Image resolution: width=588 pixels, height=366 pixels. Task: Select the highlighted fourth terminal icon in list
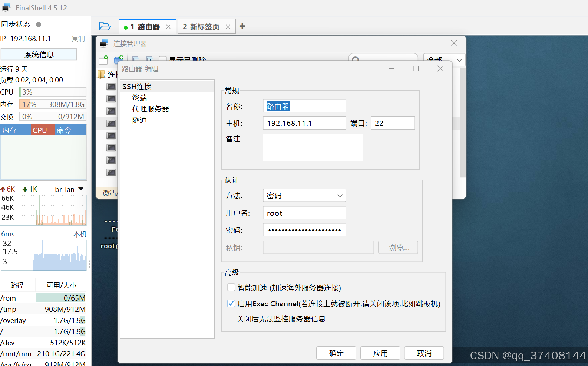(x=111, y=123)
